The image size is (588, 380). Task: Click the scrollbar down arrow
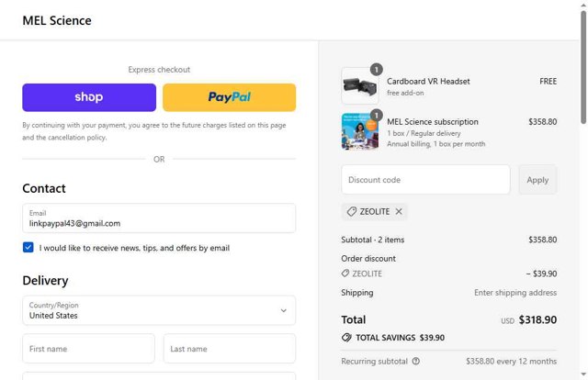583,374
